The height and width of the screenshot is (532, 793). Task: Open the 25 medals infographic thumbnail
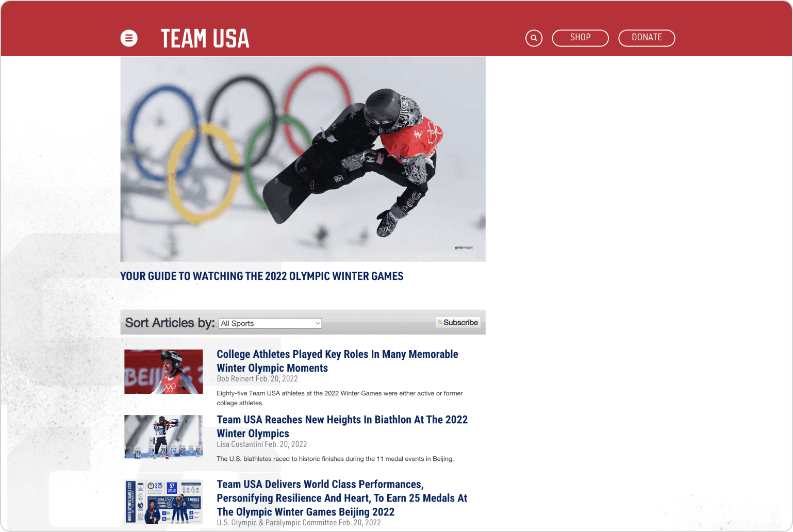pyautogui.click(x=163, y=502)
